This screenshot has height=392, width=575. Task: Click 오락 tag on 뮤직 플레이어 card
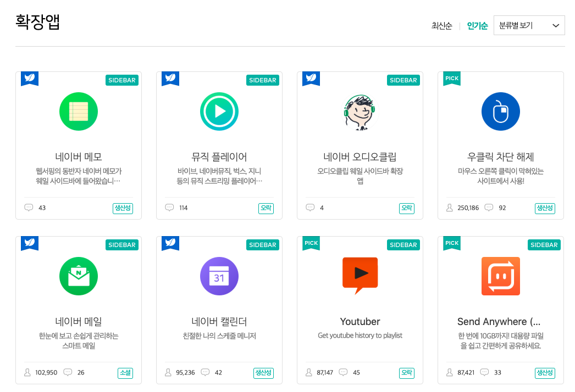[x=266, y=208]
